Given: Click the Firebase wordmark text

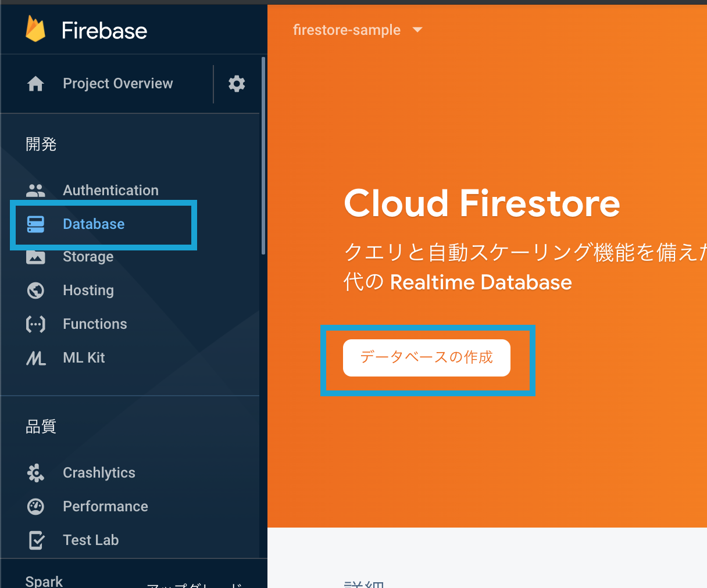Looking at the screenshot, I should click(x=105, y=30).
